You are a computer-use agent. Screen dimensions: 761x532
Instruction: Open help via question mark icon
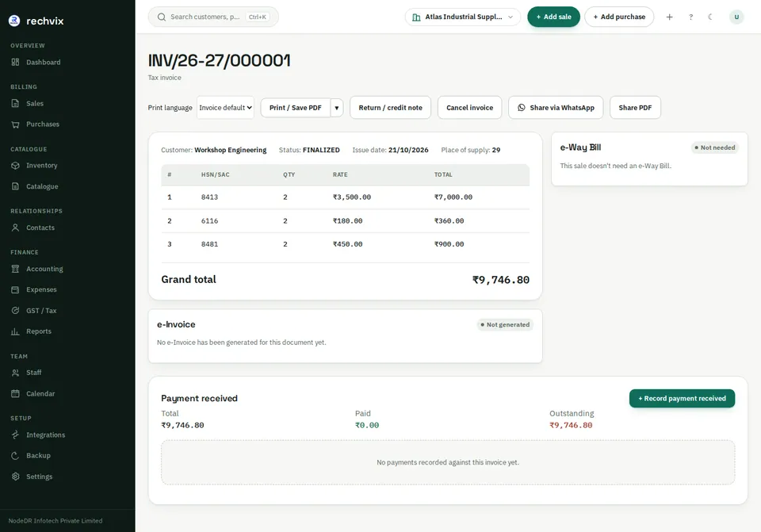690,17
